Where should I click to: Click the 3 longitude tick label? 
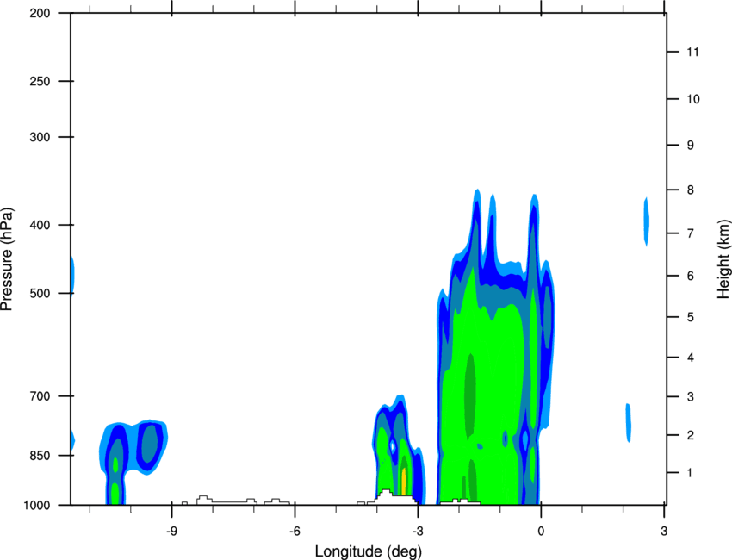click(x=664, y=532)
